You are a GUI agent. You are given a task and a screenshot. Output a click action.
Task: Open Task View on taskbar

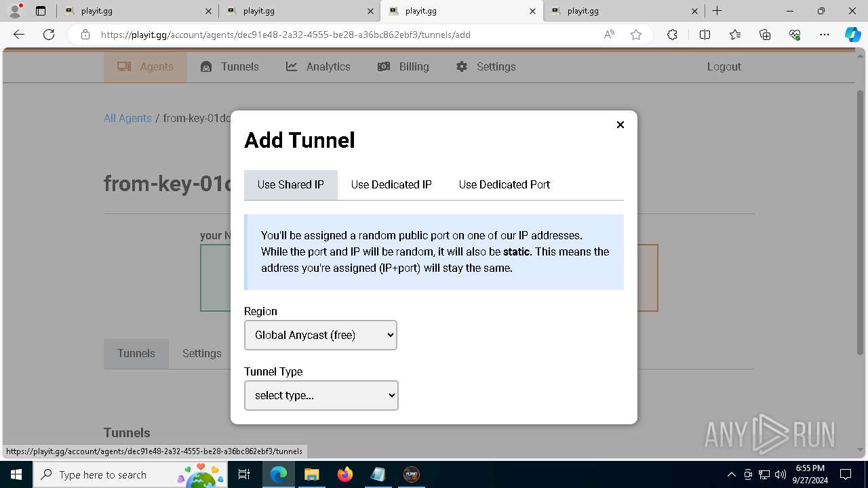click(x=244, y=474)
